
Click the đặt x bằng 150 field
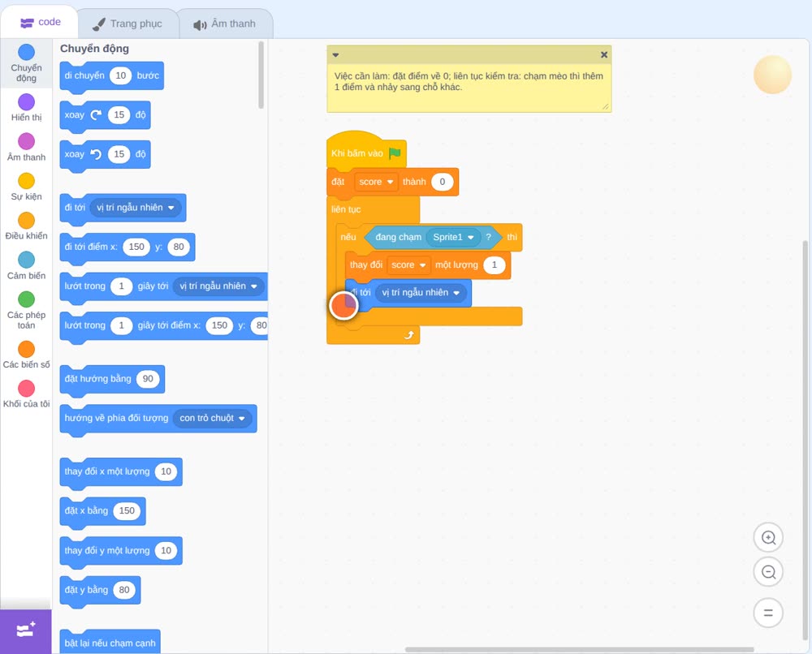point(127,510)
